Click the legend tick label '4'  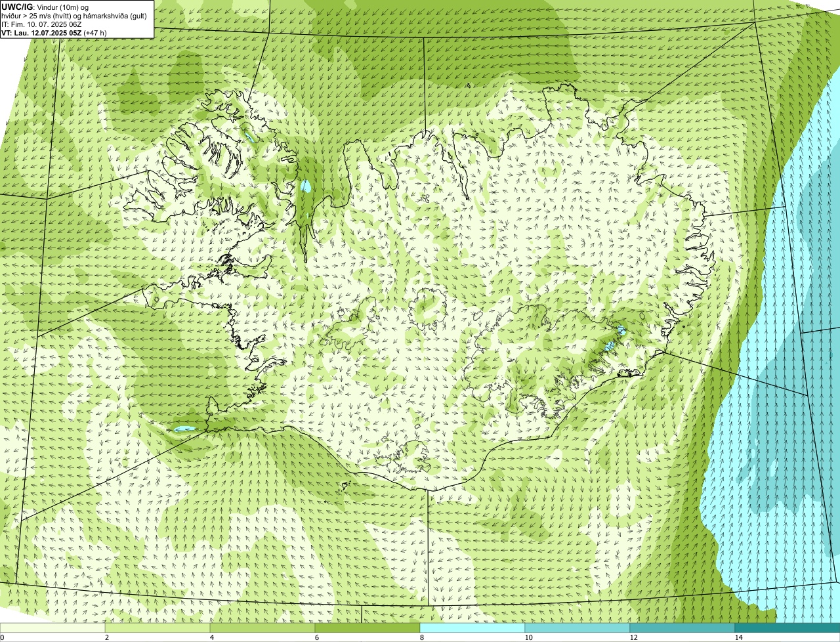212,637
